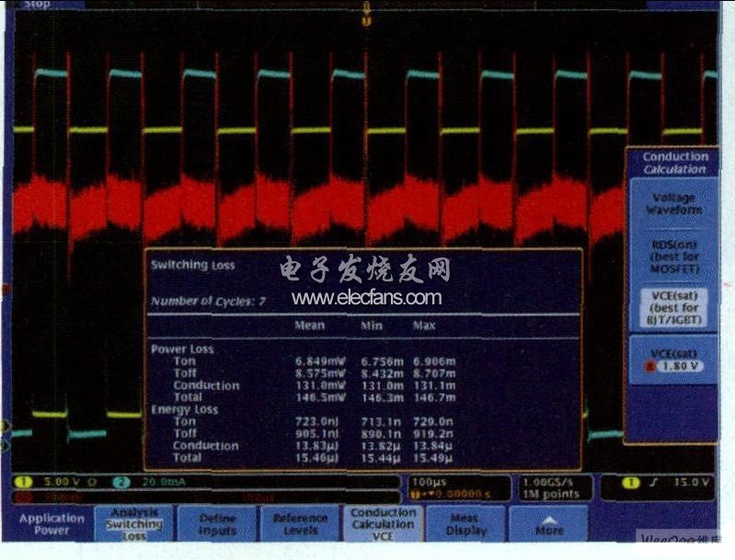Expand the More bottom menu
The height and width of the screenshot is (560, 735).
(x=549, y=526)
